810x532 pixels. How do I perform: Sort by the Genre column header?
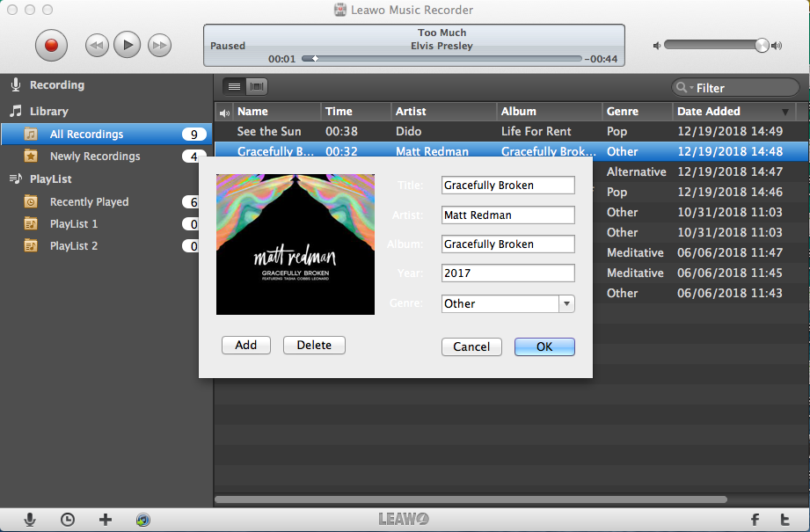638,112
